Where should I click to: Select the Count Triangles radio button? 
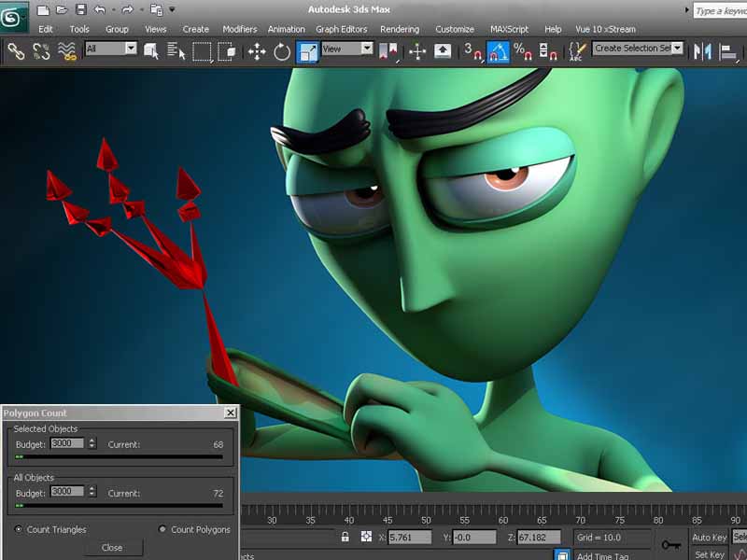19,529
